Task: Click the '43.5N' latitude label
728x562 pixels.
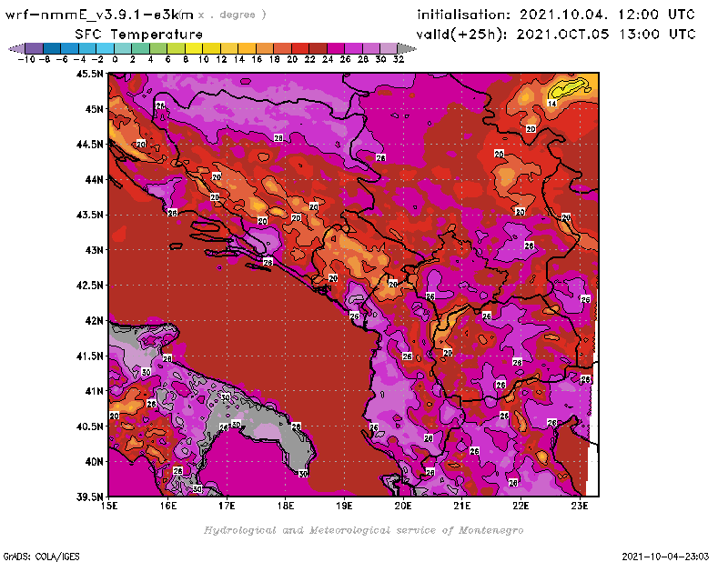Action: (x=89, y=215)
